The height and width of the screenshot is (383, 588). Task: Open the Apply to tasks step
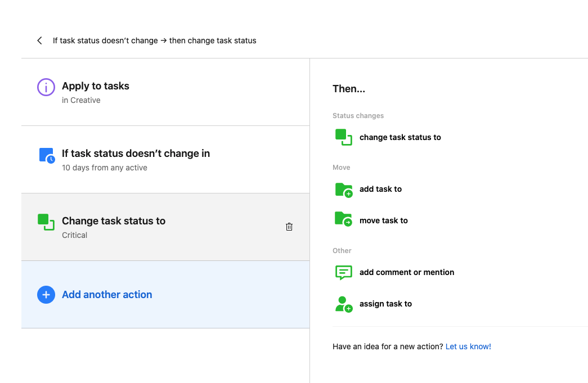96,86
